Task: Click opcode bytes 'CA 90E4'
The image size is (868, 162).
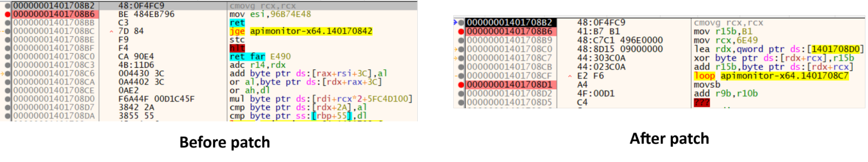Action: pyautogui.click(x=136, y=56)
